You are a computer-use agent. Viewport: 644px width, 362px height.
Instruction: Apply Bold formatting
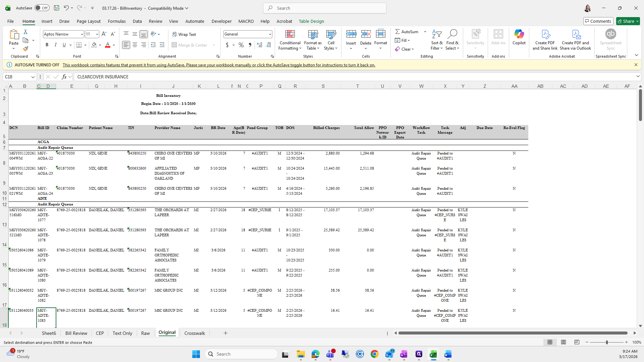pyautogui.click(x=47, y=45)
